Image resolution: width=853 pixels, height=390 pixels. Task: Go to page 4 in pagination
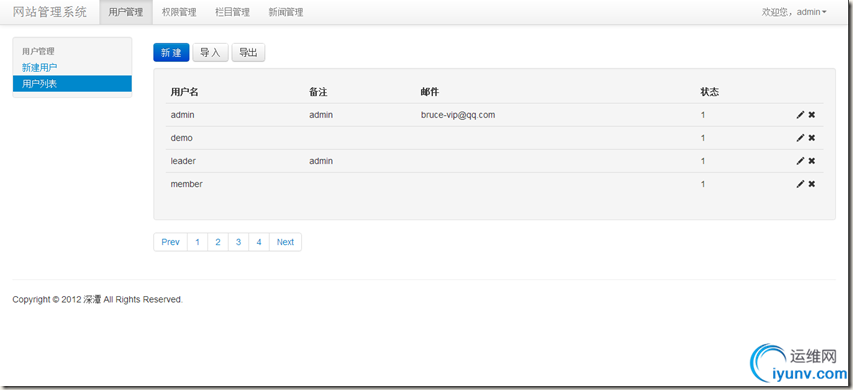[x=259, y=242]
